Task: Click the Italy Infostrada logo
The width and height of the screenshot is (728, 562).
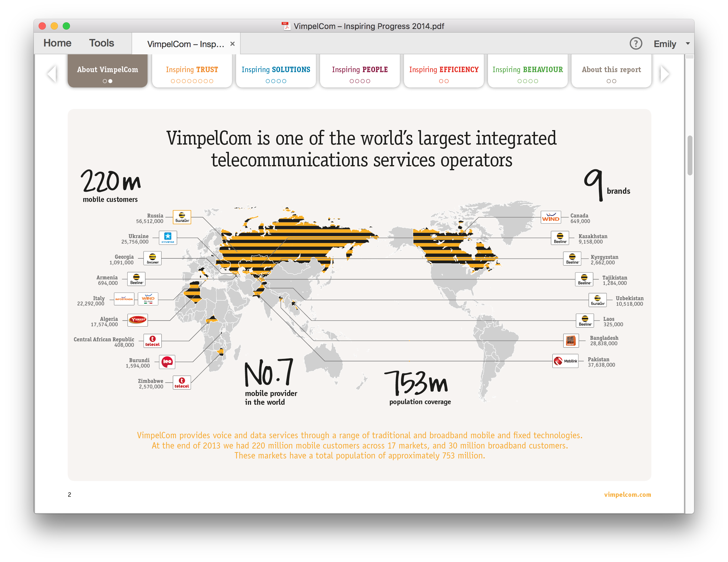Action: 124,299
